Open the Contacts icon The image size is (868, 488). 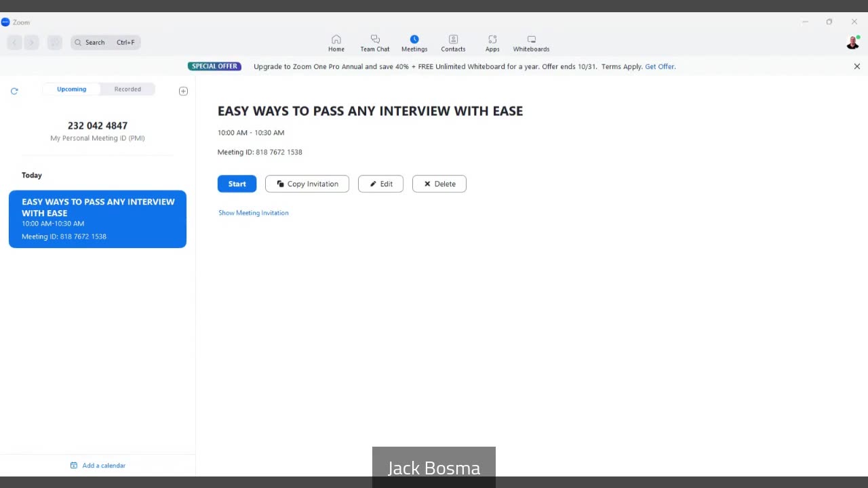pyautogui.click(x=453, y=39)
